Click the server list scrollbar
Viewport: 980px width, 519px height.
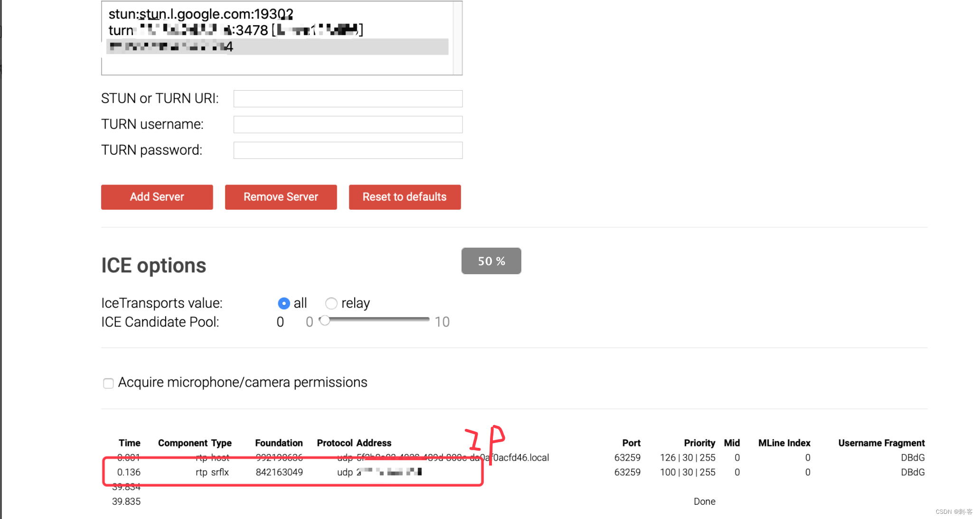pyautogui.click(x=457, y=38)
